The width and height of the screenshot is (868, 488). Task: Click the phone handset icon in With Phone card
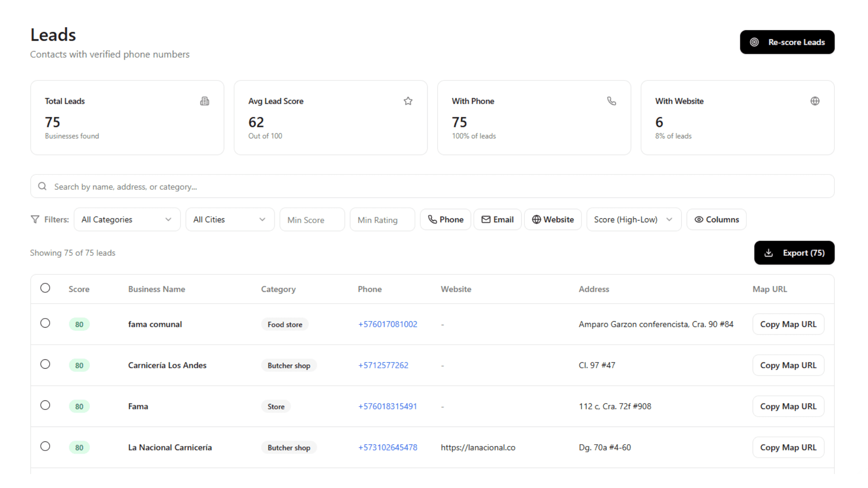point(612,101)
